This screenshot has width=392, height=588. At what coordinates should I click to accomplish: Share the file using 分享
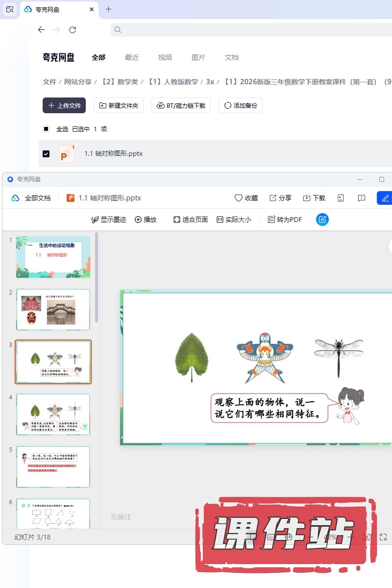point(280,198)
